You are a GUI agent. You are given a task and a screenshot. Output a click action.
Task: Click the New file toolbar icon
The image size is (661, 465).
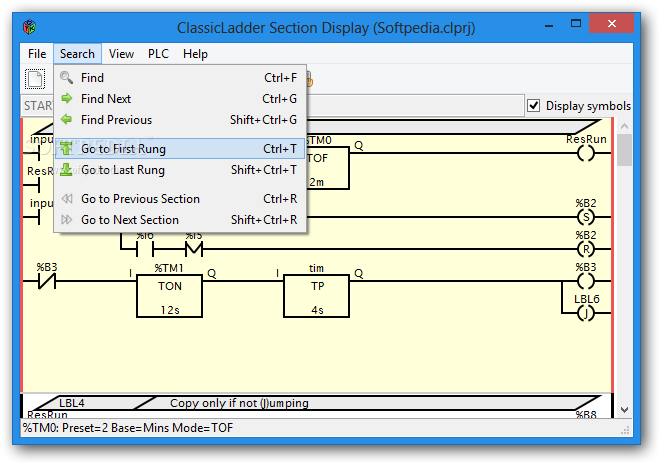pyautogui.click(x=35, y=79)
